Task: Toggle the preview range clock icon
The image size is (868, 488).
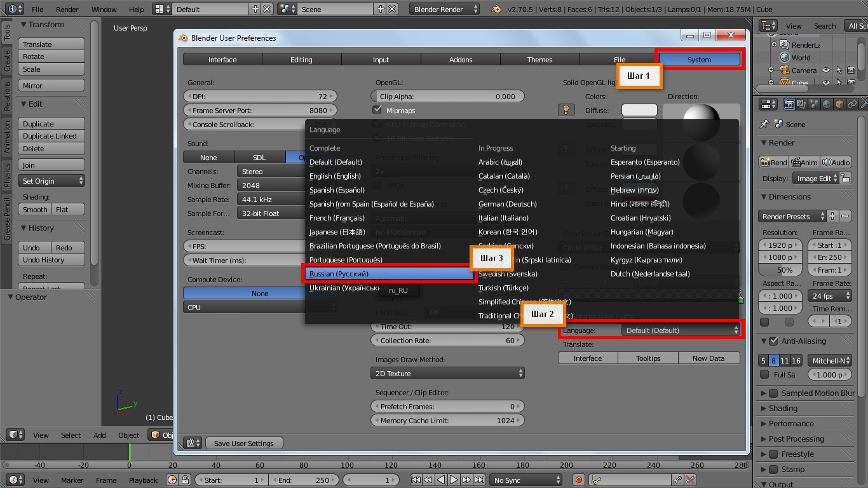Action: click(x=172, y=480)
